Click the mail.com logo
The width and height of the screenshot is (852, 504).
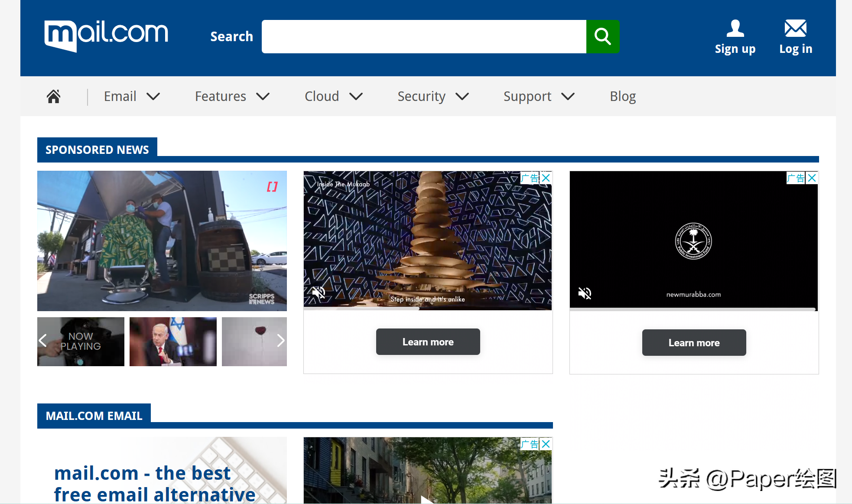pyautogui.click(x=106, y=36)
